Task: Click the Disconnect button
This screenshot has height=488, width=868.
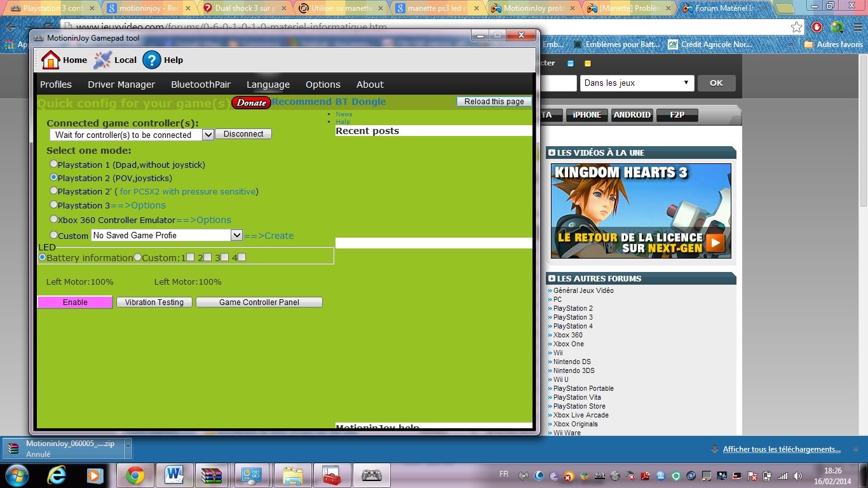Action: (x=243, y=134)
